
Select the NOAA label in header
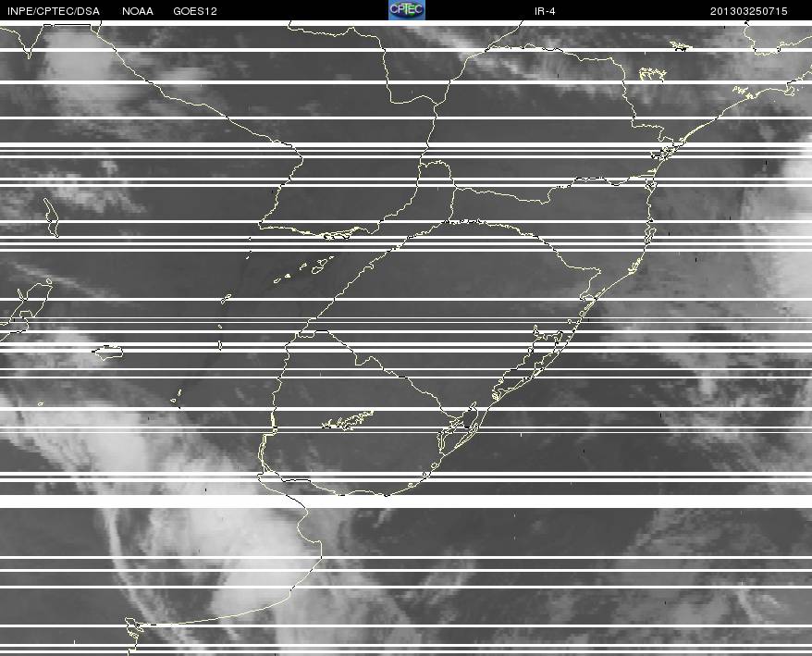pos(138,11)
